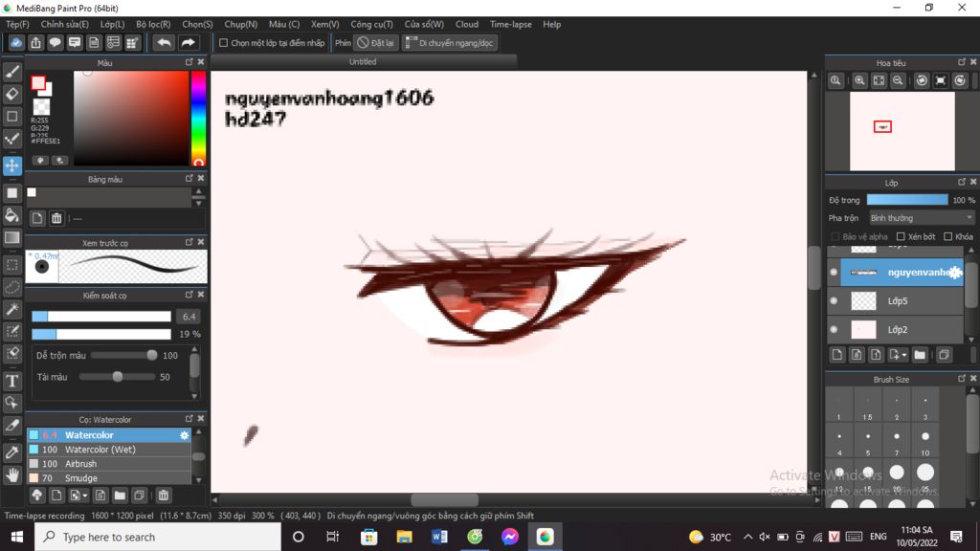This screenshot has width=980, height=551.
Task: Click the Undo arrow
Action: pyautogui.click(x=164, y=42)
